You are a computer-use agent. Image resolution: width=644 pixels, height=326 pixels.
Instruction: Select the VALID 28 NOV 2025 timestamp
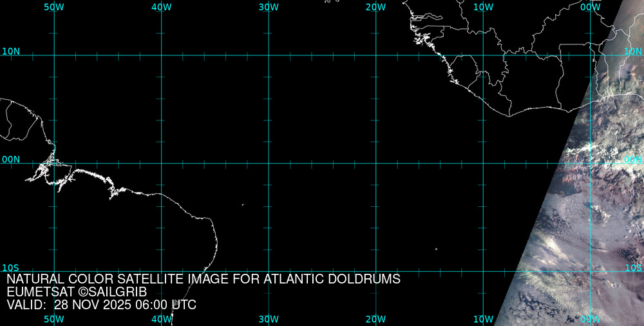click(101, 305)
